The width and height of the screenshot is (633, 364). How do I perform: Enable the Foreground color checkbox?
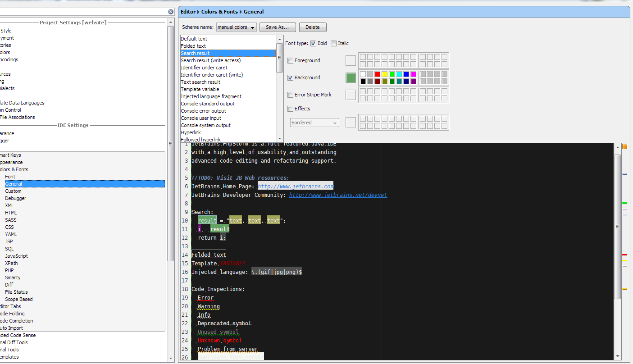(x=291, y=60)
